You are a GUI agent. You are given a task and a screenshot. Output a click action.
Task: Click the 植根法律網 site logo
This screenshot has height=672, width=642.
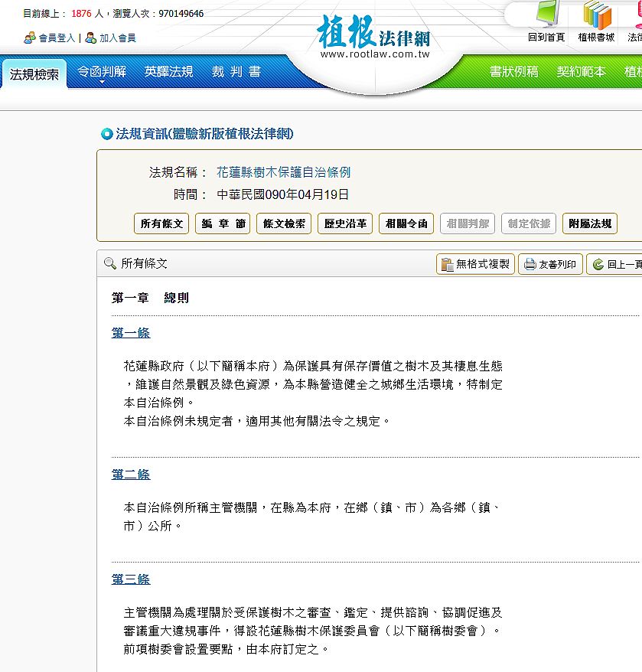(374, 34)
